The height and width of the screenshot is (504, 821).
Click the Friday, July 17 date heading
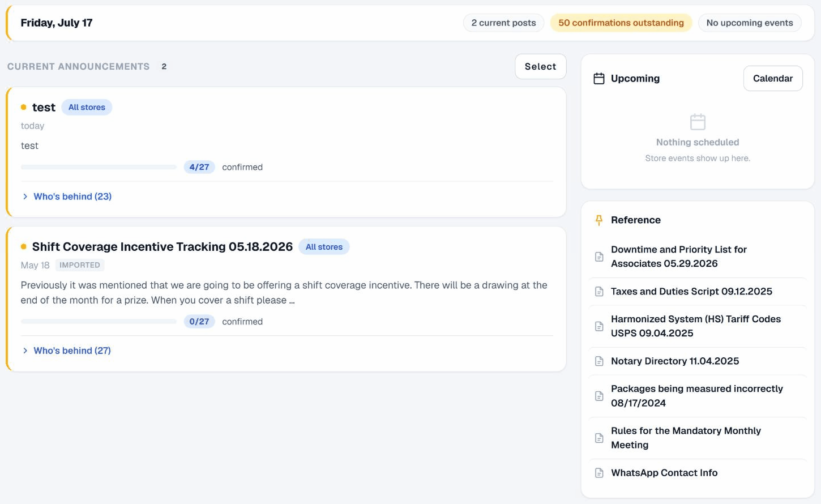(x=57, y=23)
